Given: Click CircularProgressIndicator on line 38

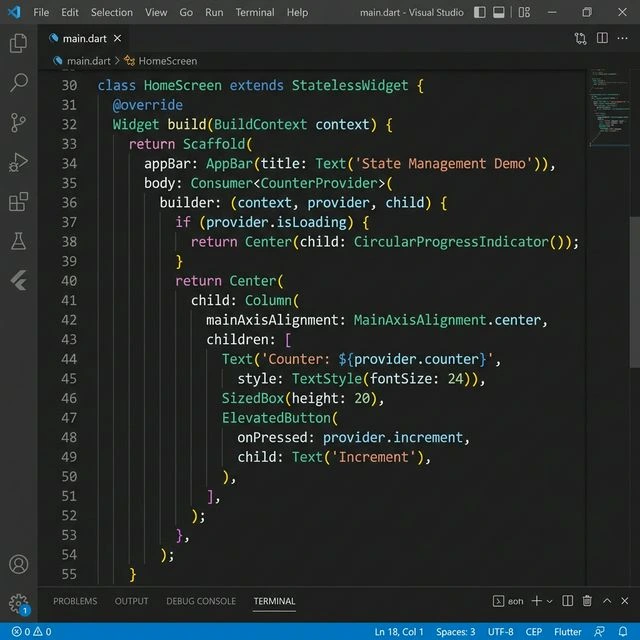Looking at the screenshot, I should coord(451,242).
